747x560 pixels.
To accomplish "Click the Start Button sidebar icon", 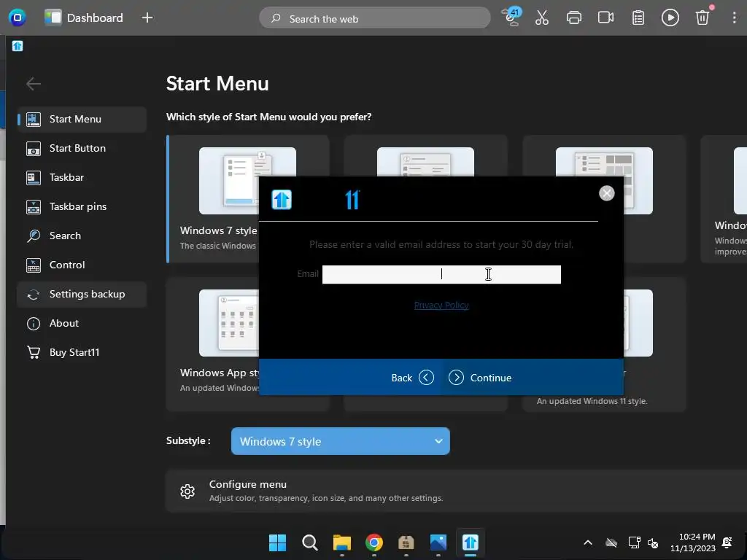I will (x=34, y=149).
